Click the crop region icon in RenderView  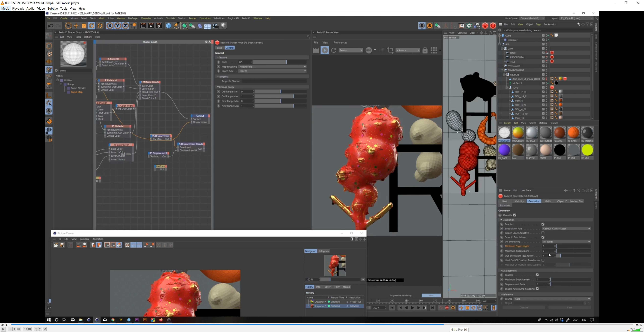pos(390,50)
